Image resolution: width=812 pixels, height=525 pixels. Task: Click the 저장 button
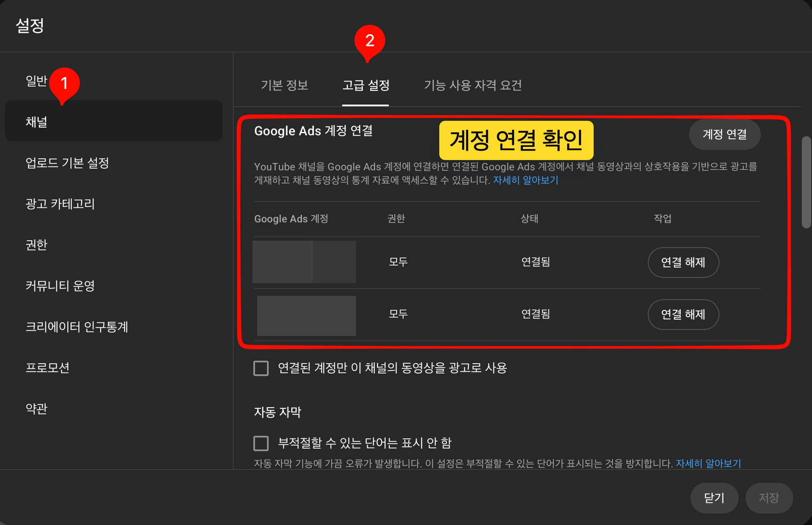tap(769, 498)
